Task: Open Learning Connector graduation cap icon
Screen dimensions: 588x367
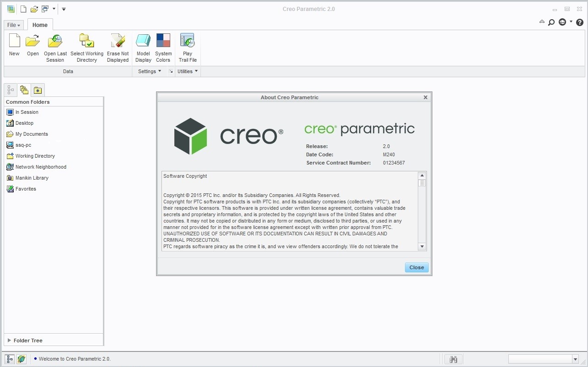Action: pos(562,22)
